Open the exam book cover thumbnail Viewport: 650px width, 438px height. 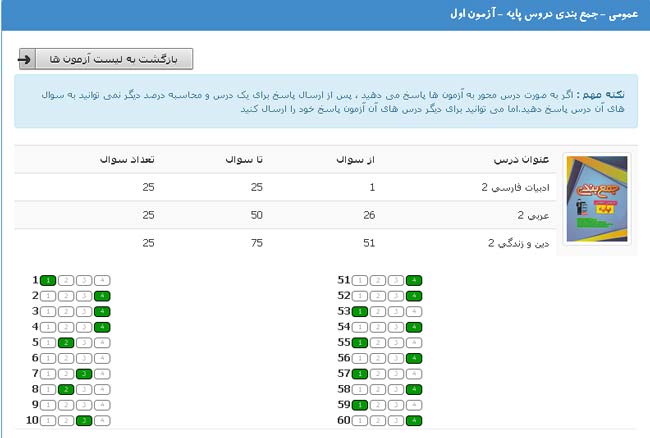pyautogui.click(x=597, y=199)
